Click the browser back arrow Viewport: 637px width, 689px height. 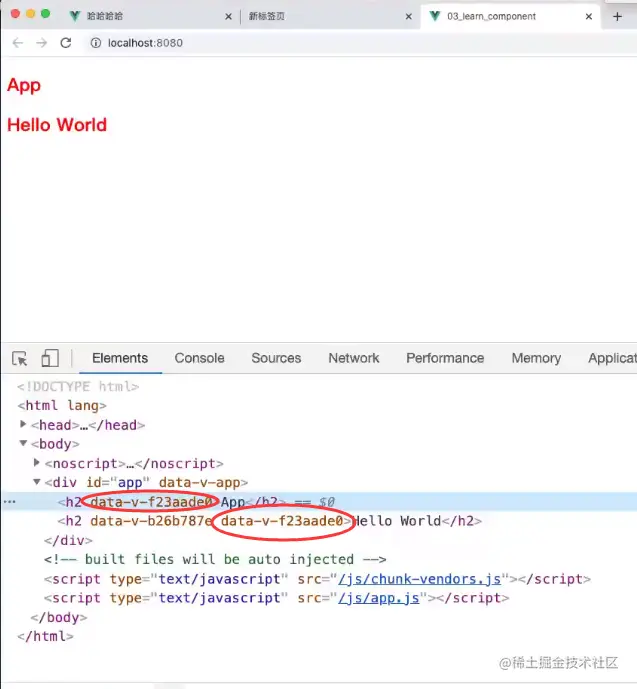(x=18, y=43)
